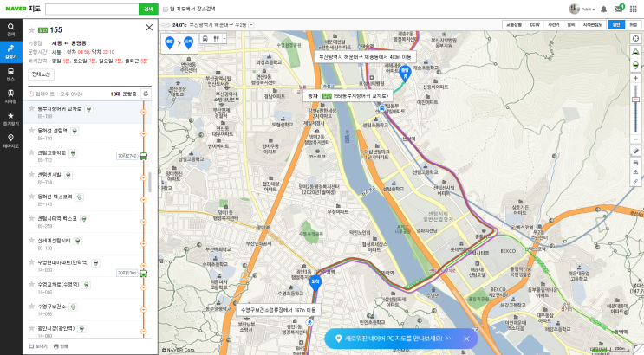The width and height of the screenshot is (644, 355).
Task: Open the Theme map tab in the sidebar
Action: point(10,141)
